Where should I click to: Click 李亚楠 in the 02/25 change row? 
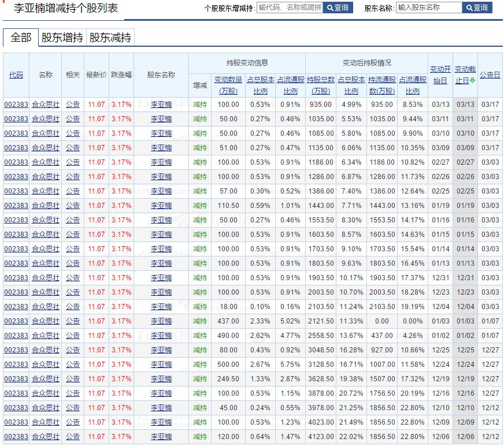[161, 191]
